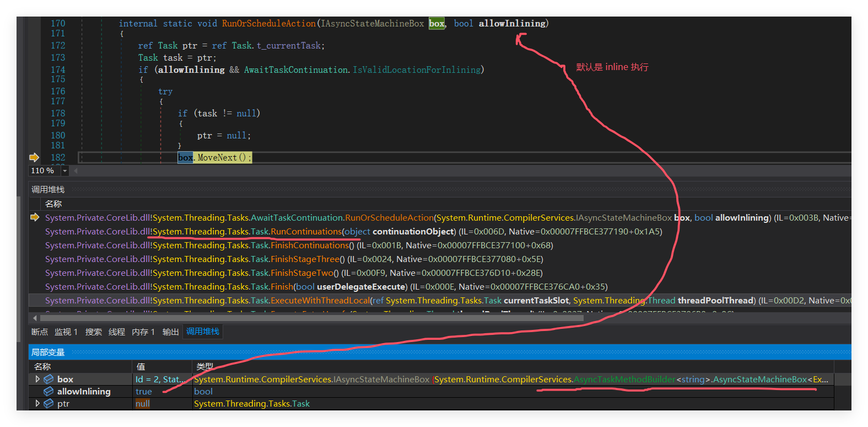Click the current frame arrow in call stack
The width and height of the screenshot is (868, 427).
point(35,217)
